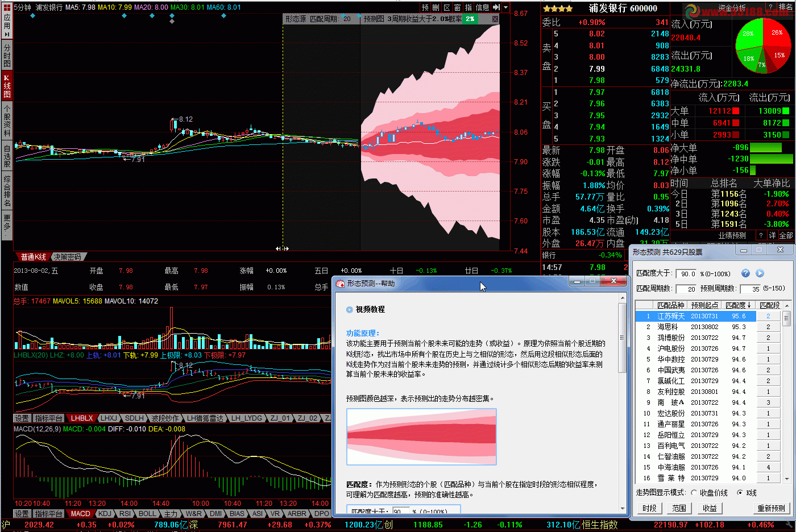Screen dimensions: 796x532
Task: Select the 波段炒作 indicator tab
Action: coord(164,418)
